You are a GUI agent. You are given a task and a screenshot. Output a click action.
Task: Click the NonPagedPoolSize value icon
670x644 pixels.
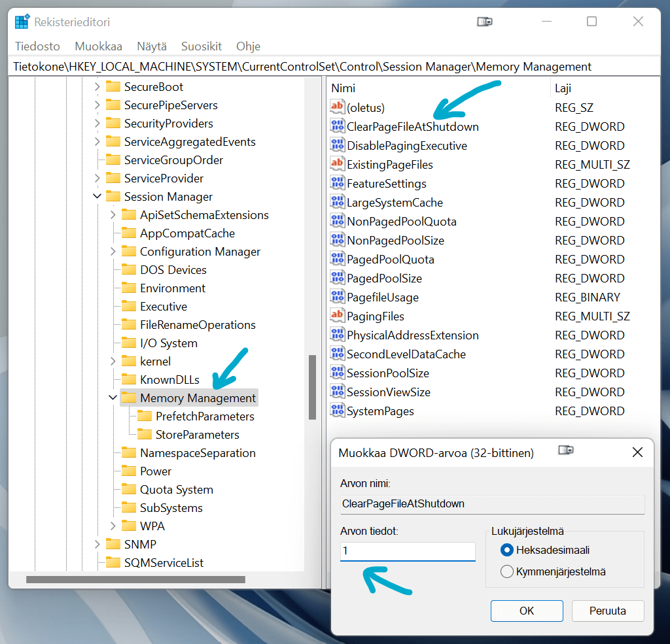[337, 240]
